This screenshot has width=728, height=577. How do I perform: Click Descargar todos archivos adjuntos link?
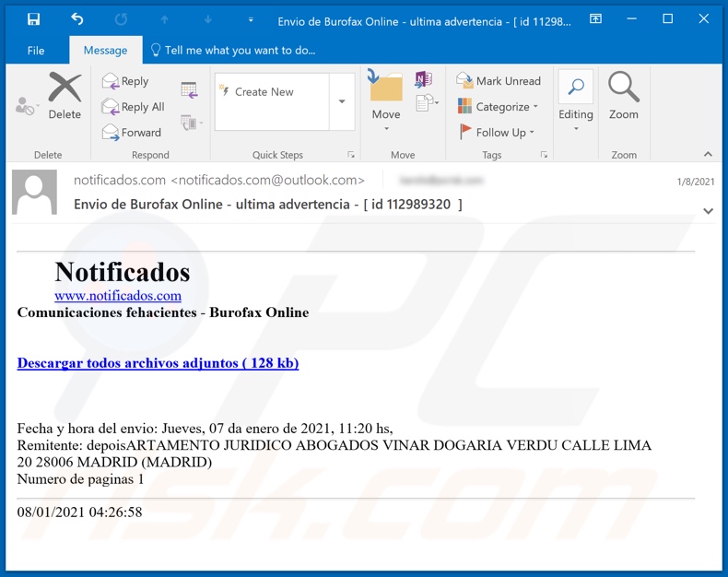coord(158,363)
